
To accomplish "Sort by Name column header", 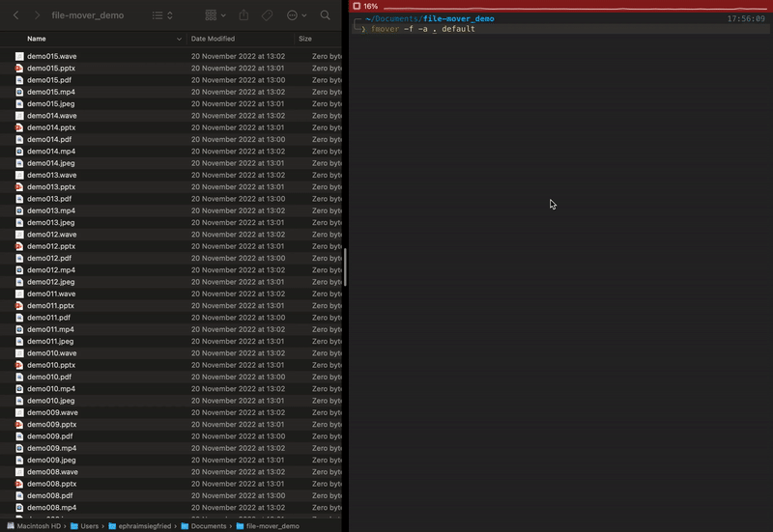I will coord(37,39).
